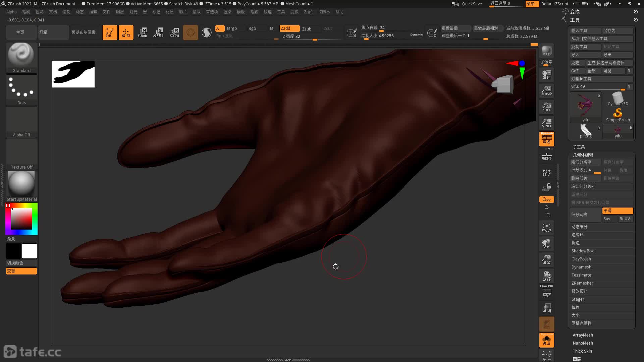Pick a hue in the color picker
Image resolution: width=644 pixels, height=362 pixels.
[21, 219]
